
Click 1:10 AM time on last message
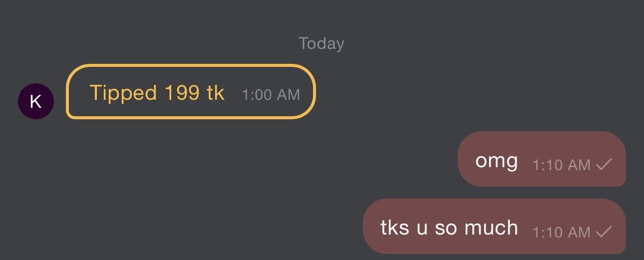pyautogui.click(x=562, y=233)
